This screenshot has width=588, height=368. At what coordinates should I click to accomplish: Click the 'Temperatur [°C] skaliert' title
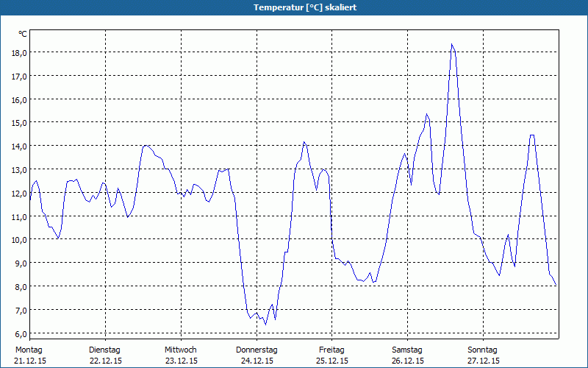coord(305,7)
